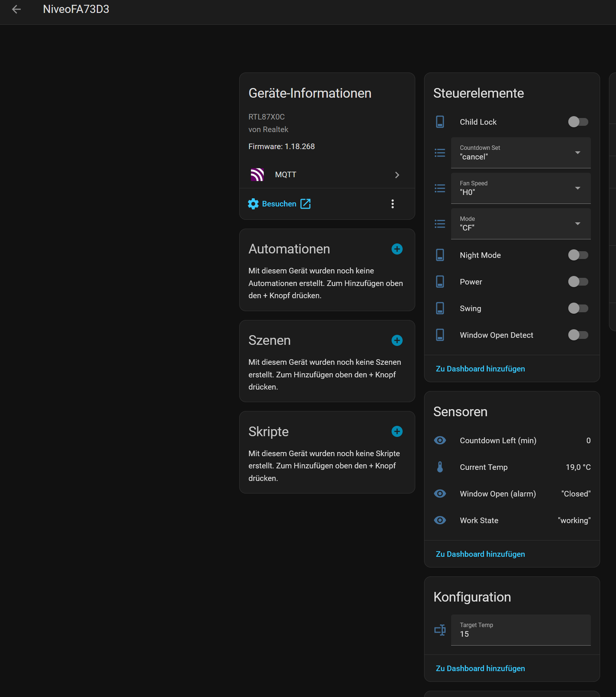Image resolution: width=616 pixels, height=697 pixels.
Task: Open the Countdown Set dropdown
Action: point(520,153)
